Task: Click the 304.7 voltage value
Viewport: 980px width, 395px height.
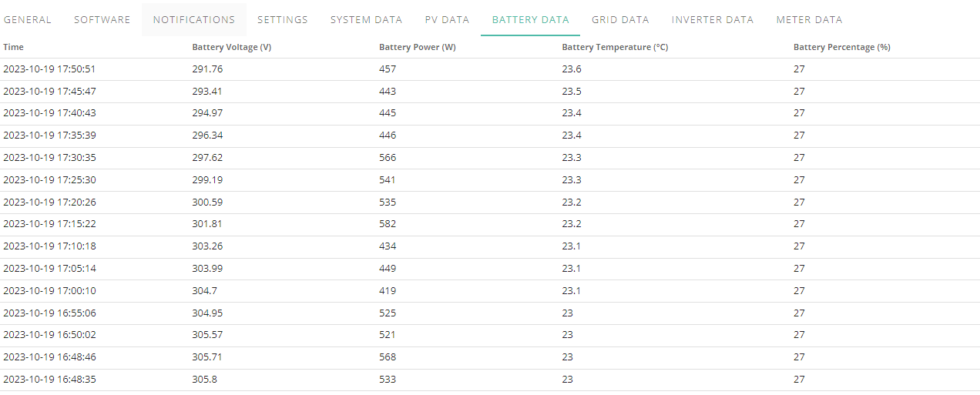Action: pyautogui.click(x=204, y=291)
